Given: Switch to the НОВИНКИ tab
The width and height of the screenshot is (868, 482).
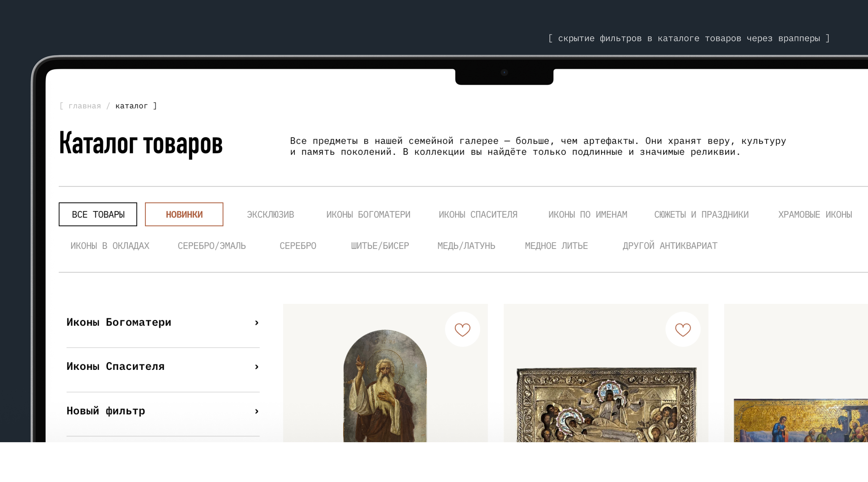Looking at the screenshot, I should click(x=184, y=214).
